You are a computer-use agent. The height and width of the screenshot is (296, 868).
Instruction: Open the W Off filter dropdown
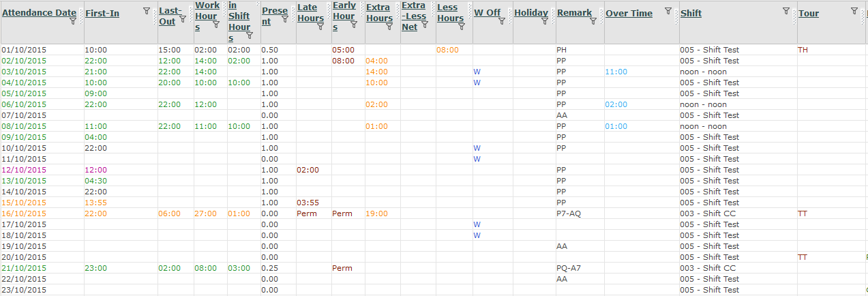pos(502,21)
